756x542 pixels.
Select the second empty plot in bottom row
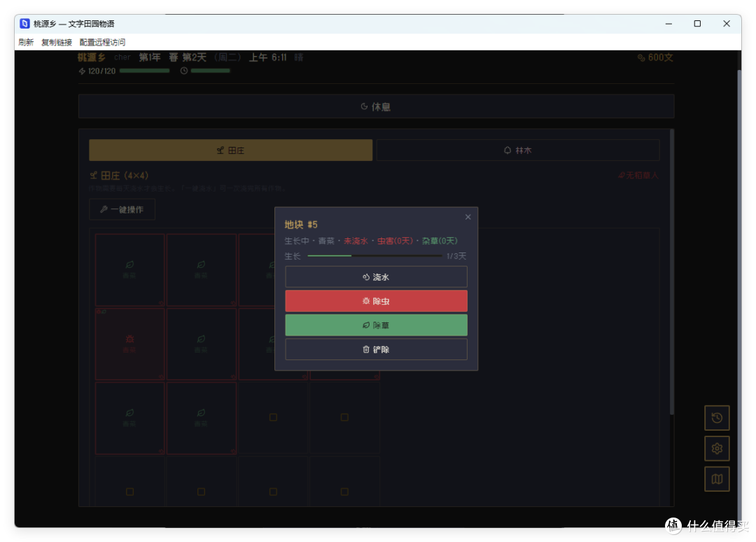coord(202,482)
